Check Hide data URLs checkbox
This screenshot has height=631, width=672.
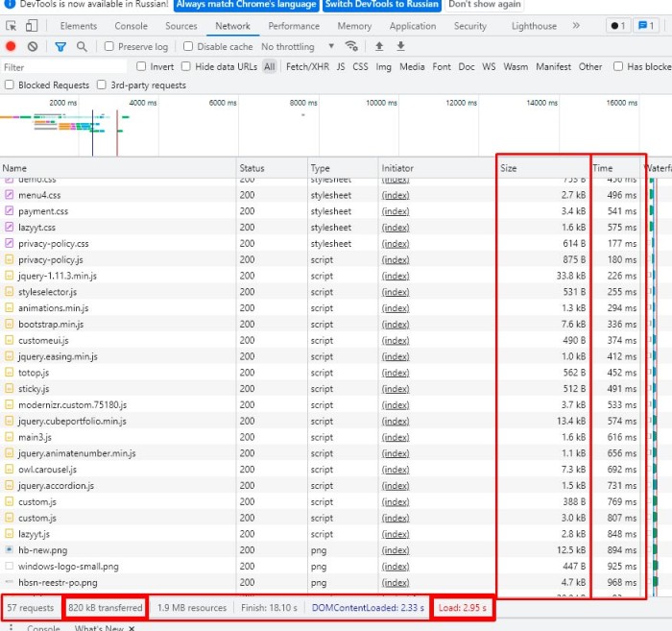pos(186,66)
